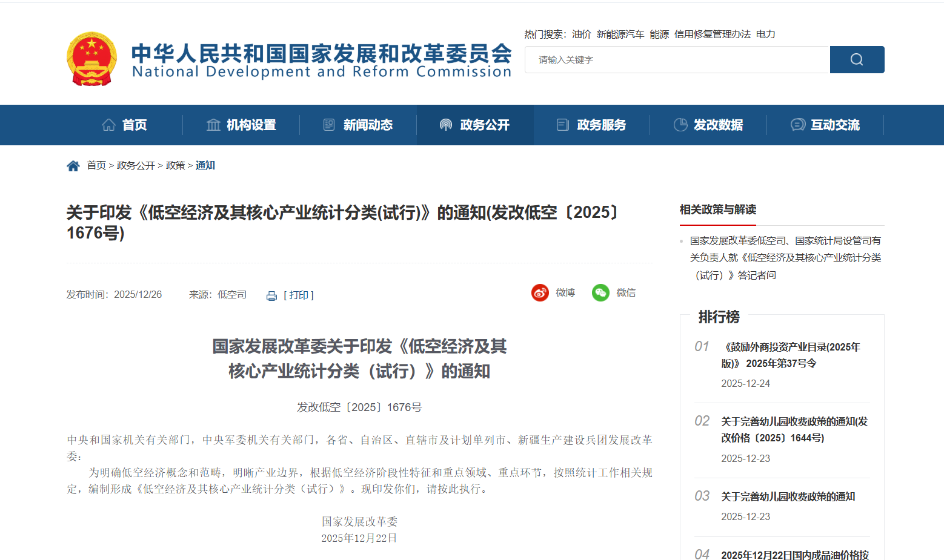
Task: Click the Weibo share icon
Action: pyautogui.click(x=540, y=292)
